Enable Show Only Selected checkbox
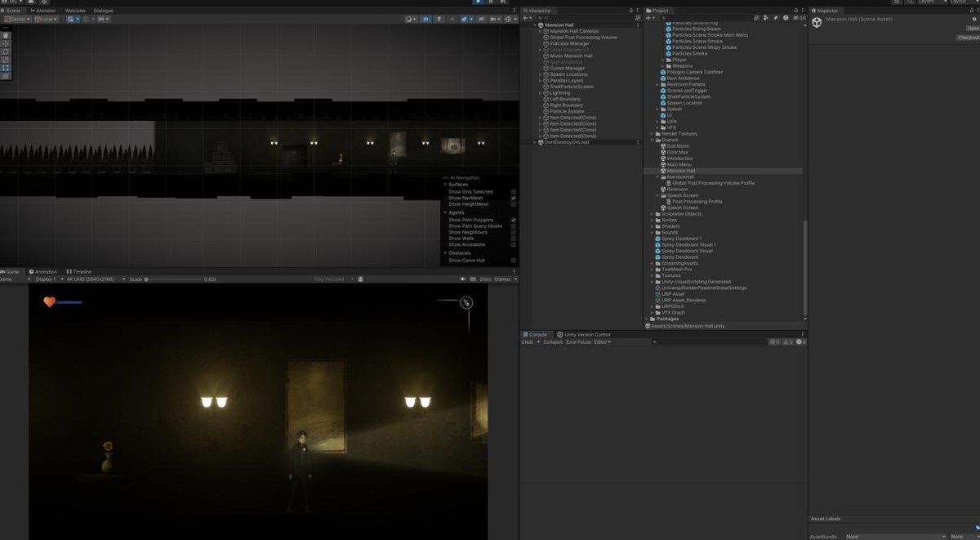Image resolution: width=980 pixels, height=540 pixels. [x=513, y=191]
